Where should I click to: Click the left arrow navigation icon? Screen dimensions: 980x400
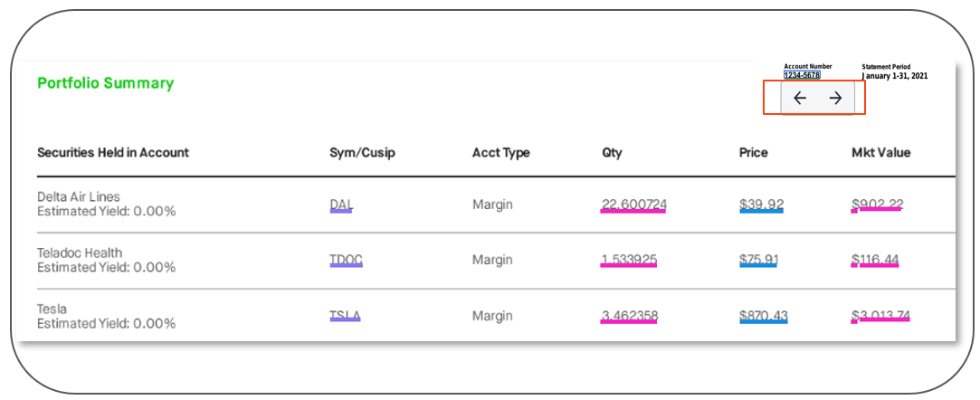click(x=799, y=99)
